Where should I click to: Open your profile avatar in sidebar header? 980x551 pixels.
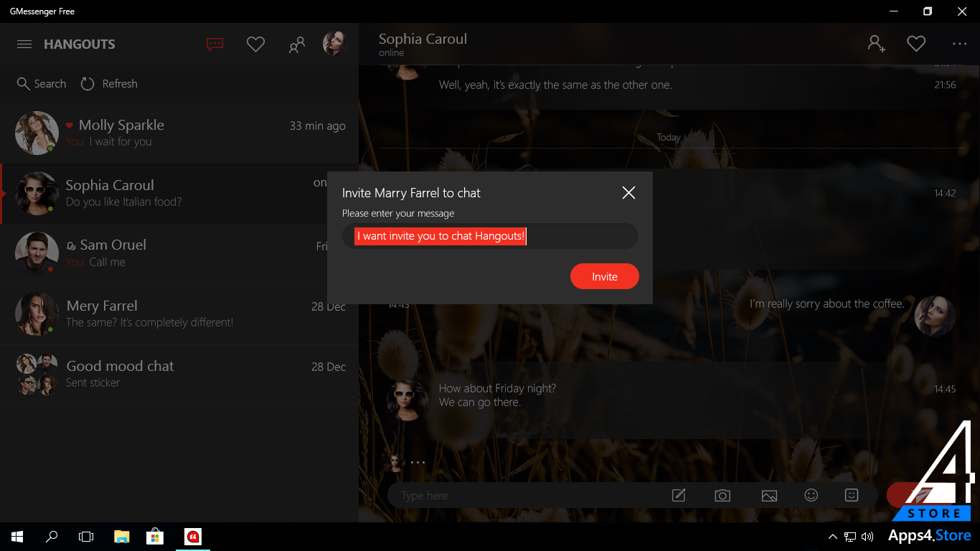point(335,44)
